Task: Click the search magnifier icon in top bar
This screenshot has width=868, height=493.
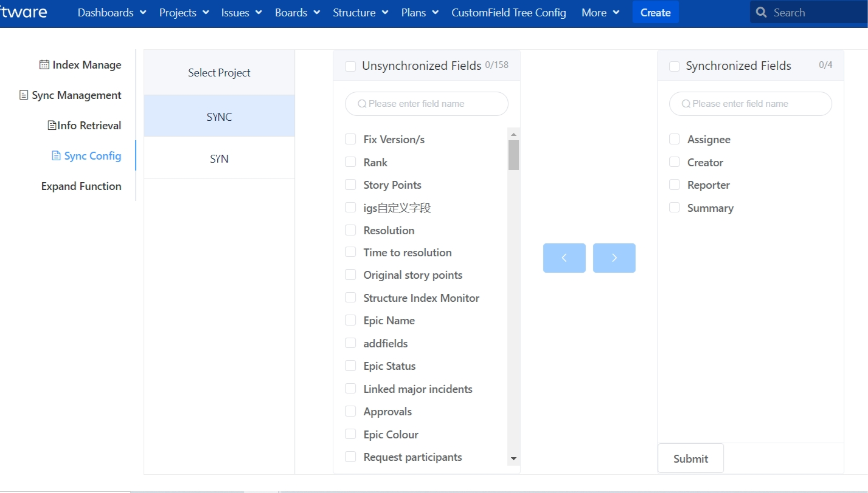Action: (763, 13)
